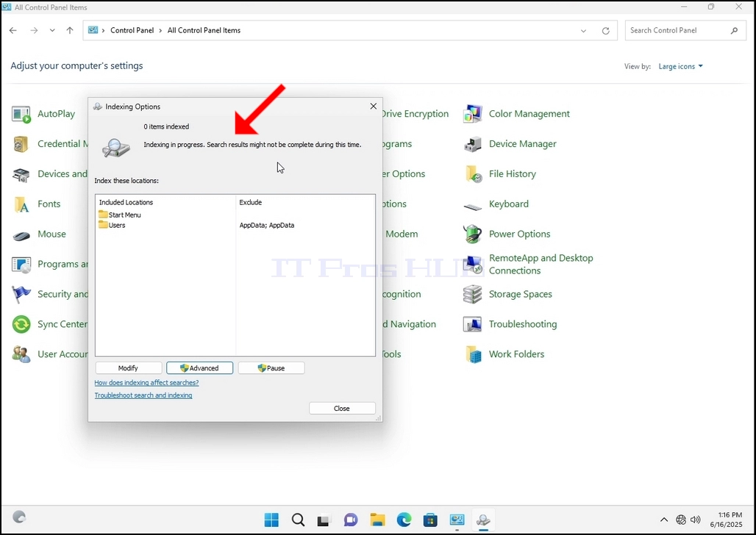
Task: Expand the address bar history dropdown
Action: (x=583, y=31)
